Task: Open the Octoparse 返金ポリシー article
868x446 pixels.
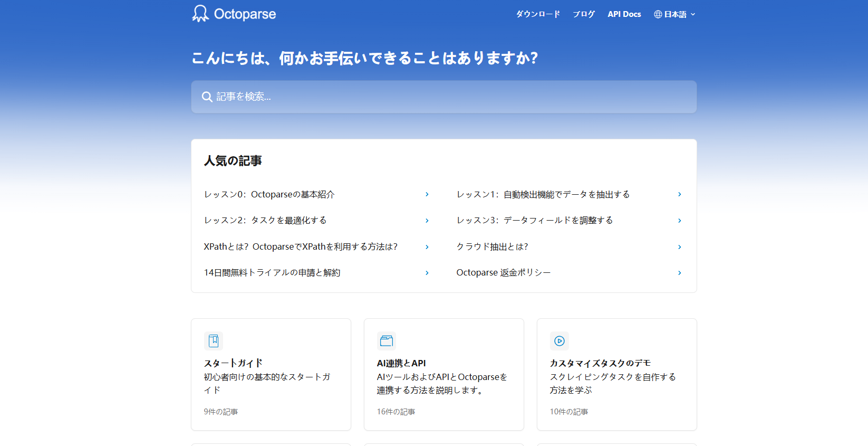Action: click(503, 273)
